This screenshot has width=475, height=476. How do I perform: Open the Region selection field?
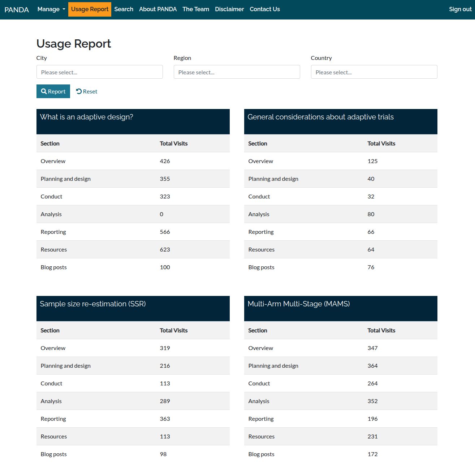click(237, 72)
